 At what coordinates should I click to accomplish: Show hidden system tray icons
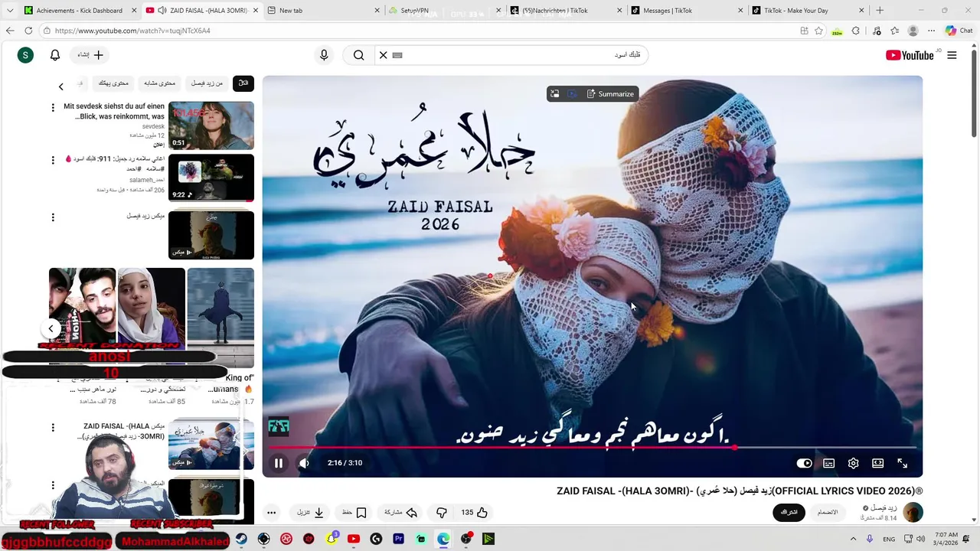point(853,539)
